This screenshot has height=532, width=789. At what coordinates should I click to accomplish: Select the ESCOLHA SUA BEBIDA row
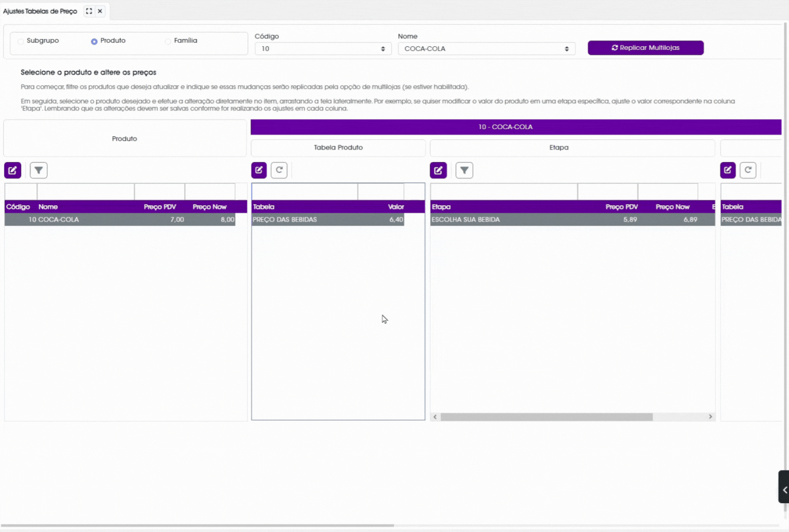(x=572, y=220)
